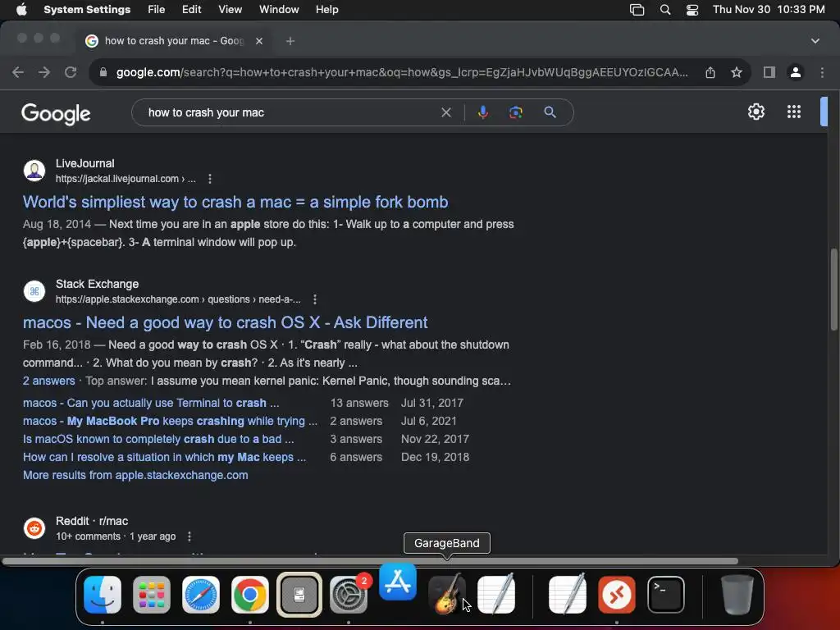The height and width of the screenshot is (630, 840).
Task: Launch Safari from the Dock
Action: pyautogui.click(x=201, y=594)
